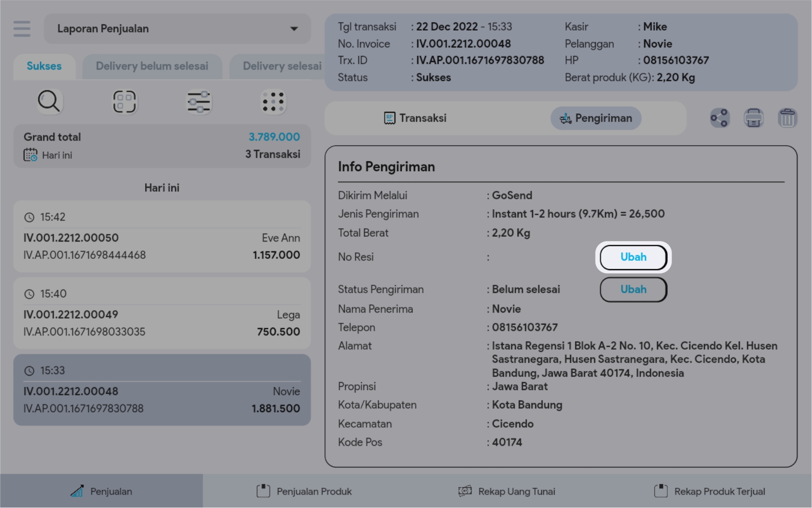Viewport: 812px width, 508px height.
Task: Go to Penjualan Produk bottom tab
Action: (x=304, y=492)
